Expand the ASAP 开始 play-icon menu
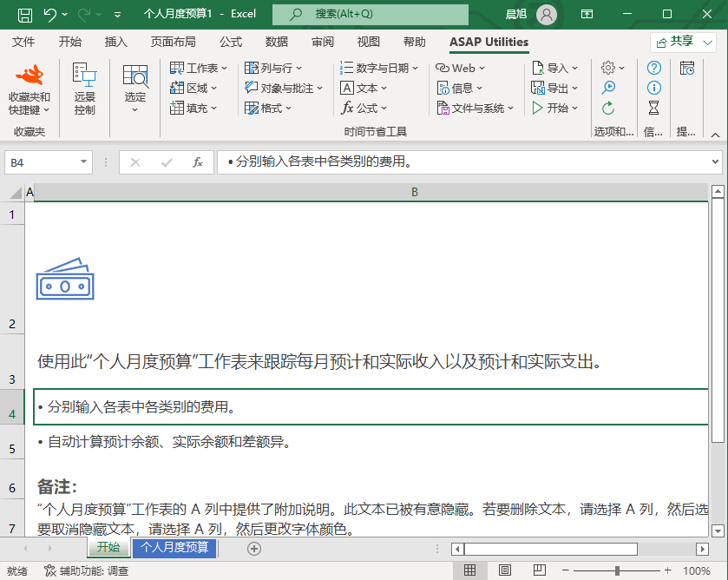 [x=554, y=109]
